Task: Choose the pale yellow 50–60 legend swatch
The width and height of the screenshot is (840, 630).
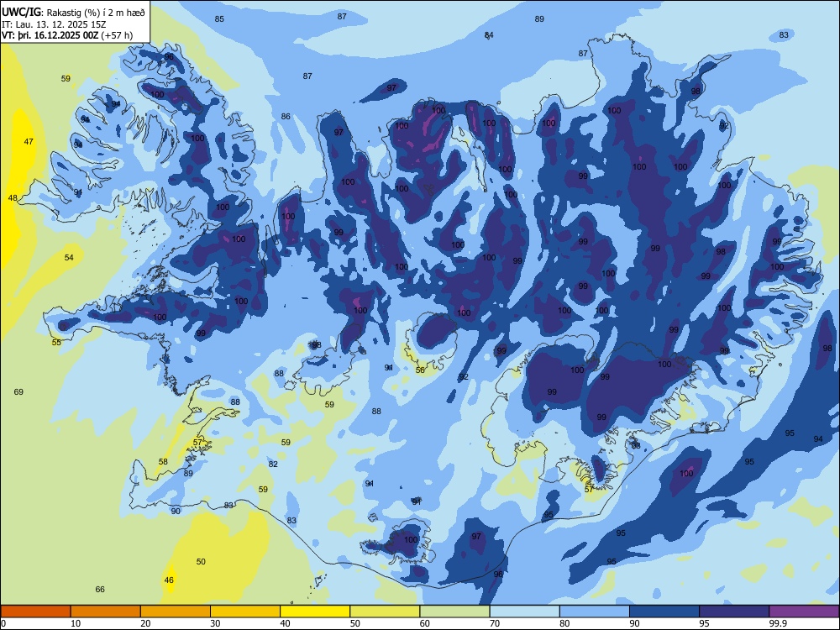Action: (x=385, y=612)
